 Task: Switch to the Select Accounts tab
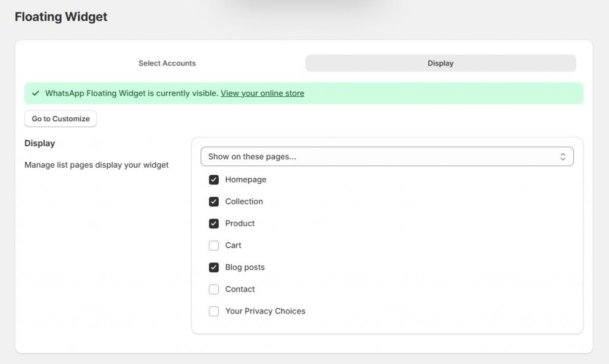[x=167, y=63]
